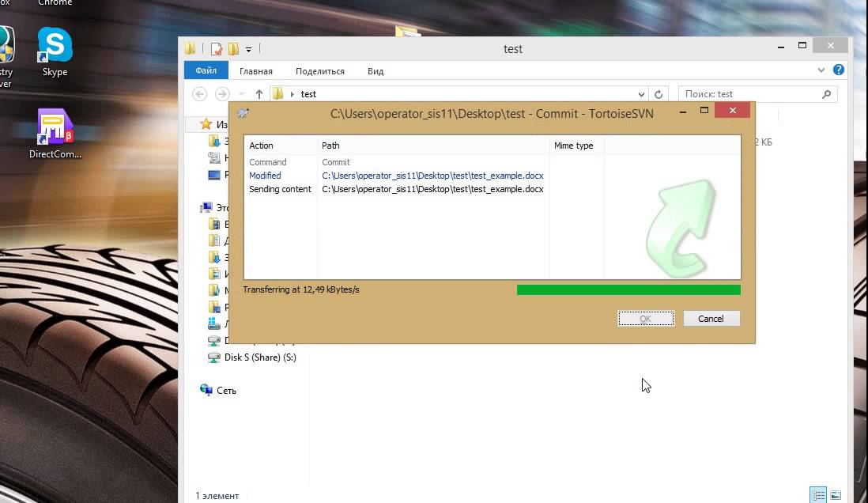Image resolution: width=868 pixels, height=503 pixels.
Task: Open the Skype desktop shortcut
Action: click(55, 51)
